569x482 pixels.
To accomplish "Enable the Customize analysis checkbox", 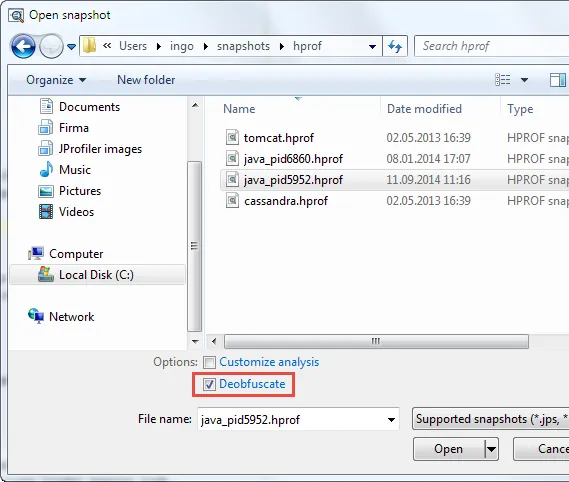I will [x=209, y=362].
